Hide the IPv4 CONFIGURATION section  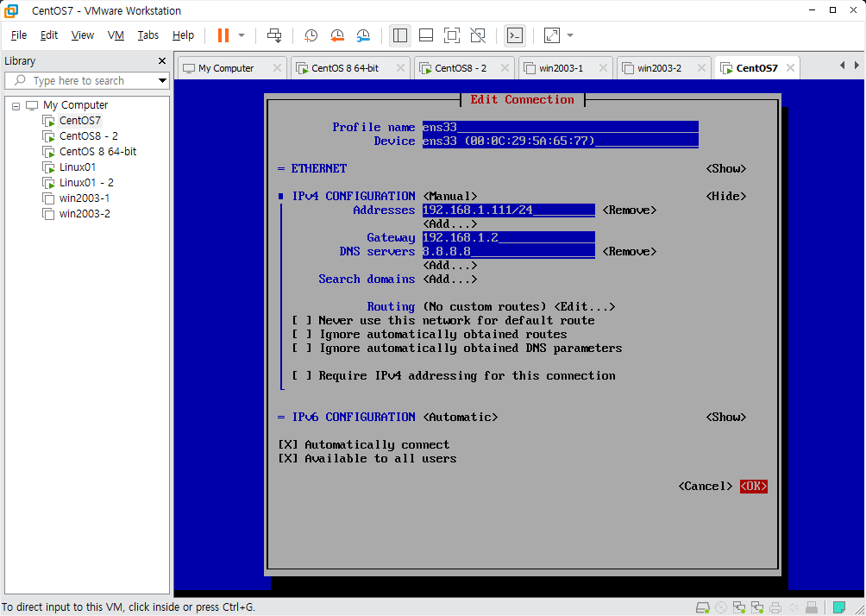[x=725, y=196]
